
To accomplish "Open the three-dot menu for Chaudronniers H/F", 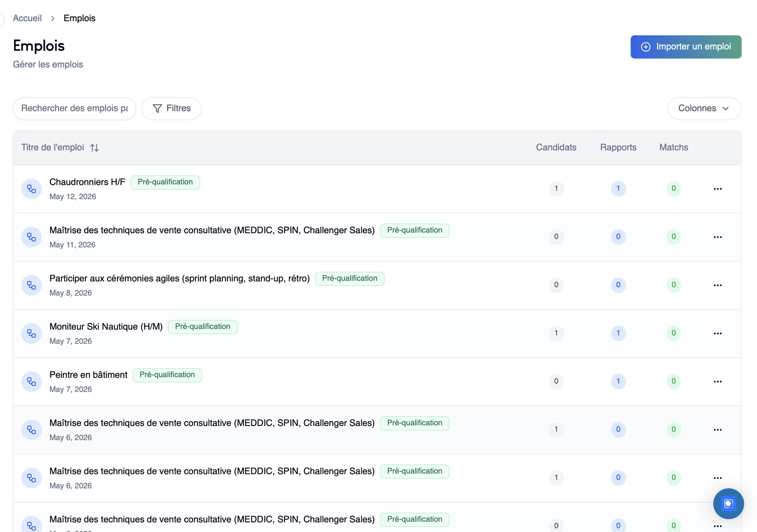I will click(718, 189).
